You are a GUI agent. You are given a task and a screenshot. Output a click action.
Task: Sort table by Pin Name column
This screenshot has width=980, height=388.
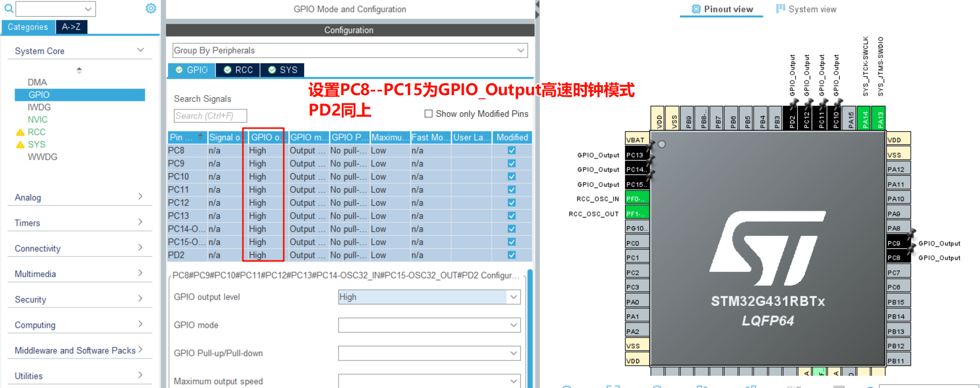coord(187,138)
